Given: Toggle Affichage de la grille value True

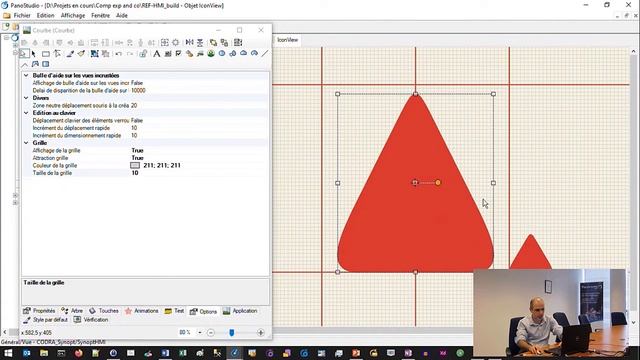Looking at the screenshot, I should click(x=138, y=151).
